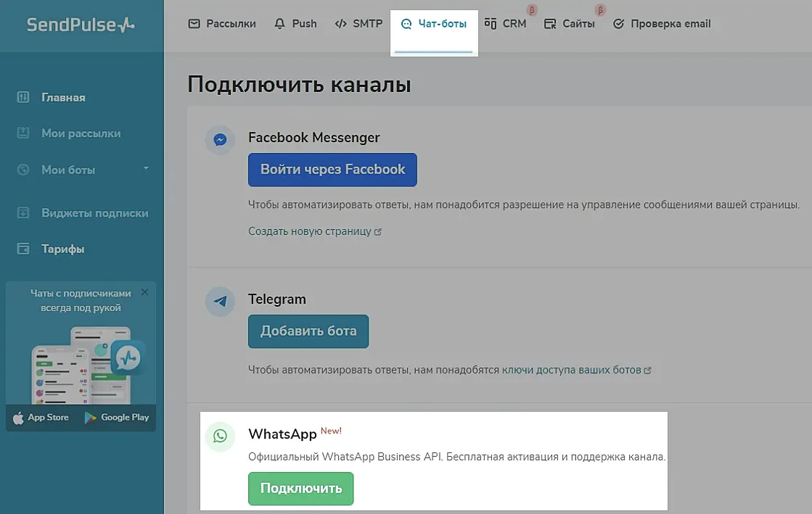Click the SendPulse logo
The height and width of the screenshot is (514, 812).
coord(81,25)
